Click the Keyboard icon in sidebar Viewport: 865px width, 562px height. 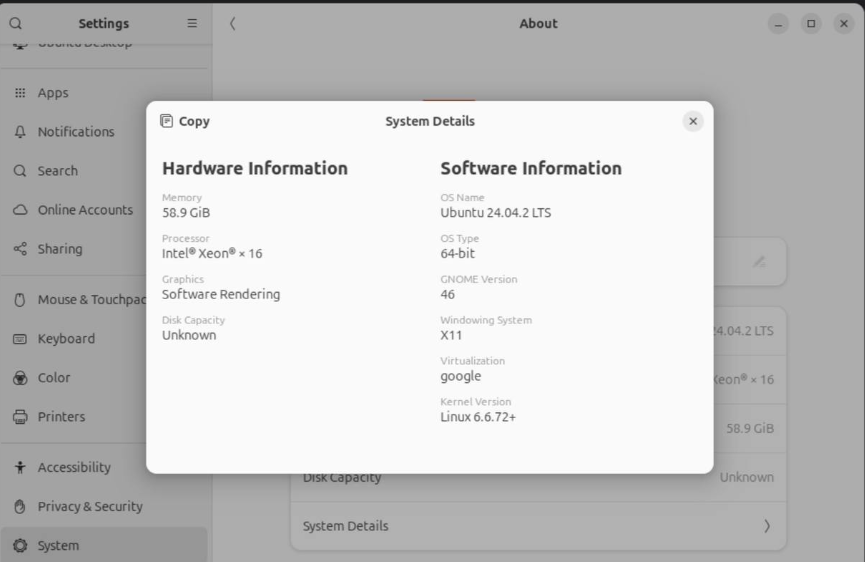[x=20, y=339]
